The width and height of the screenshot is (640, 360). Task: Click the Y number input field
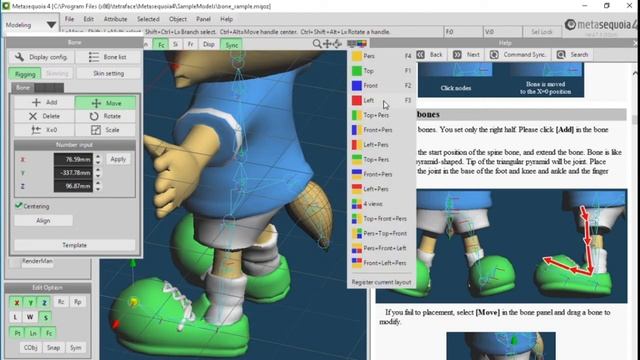[73, 173]
